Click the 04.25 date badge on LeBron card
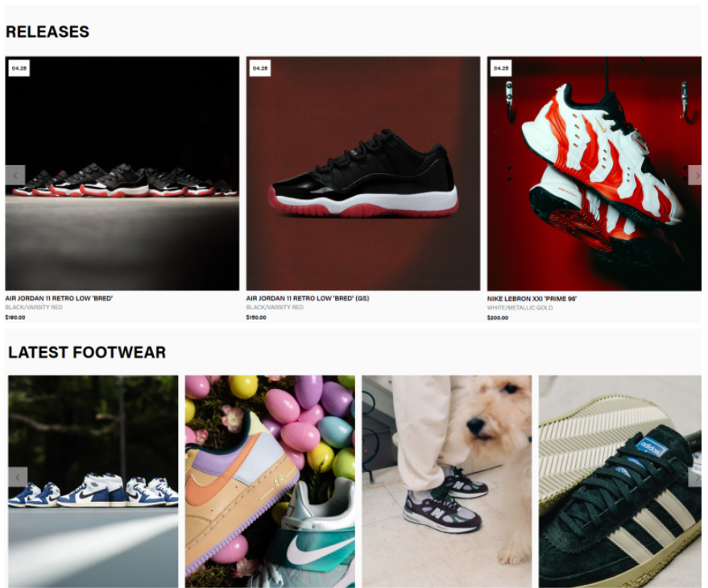Viewport: 708px width, 588px height. click(501, 68)
